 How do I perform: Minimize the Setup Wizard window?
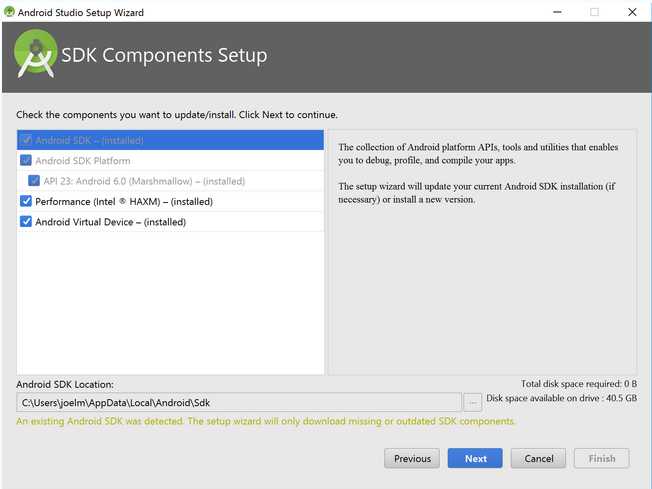coord(557,12)
